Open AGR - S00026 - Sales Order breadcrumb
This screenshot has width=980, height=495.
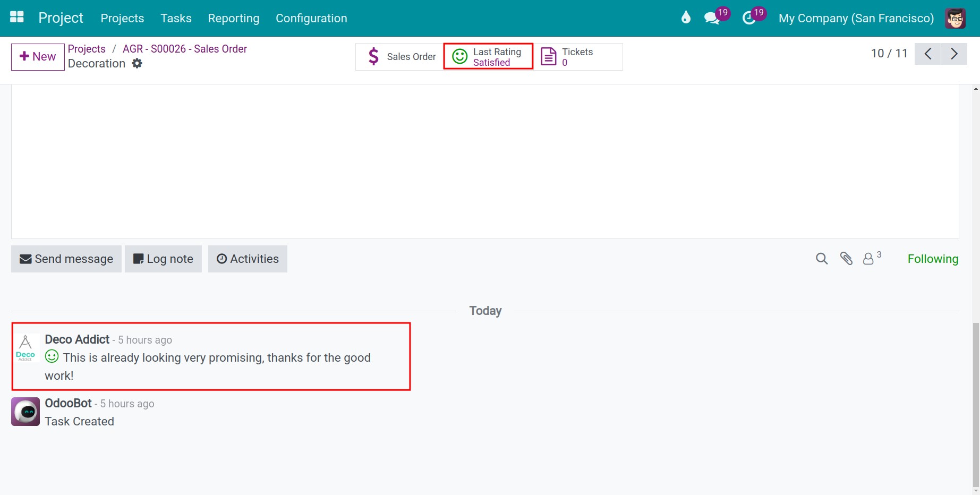pyautogui.click(x=185, y=49)
